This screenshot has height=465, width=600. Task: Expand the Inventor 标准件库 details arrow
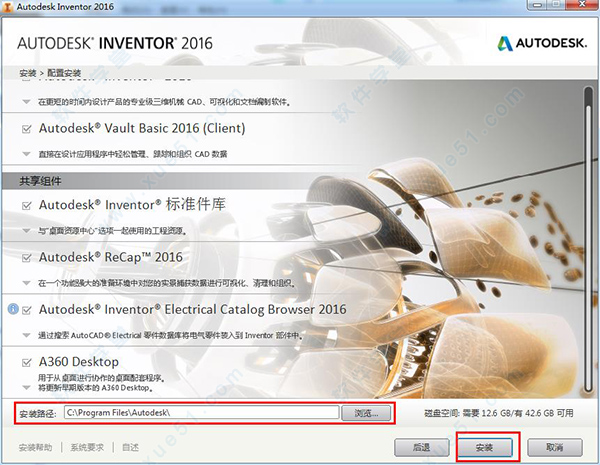point(26,229)
